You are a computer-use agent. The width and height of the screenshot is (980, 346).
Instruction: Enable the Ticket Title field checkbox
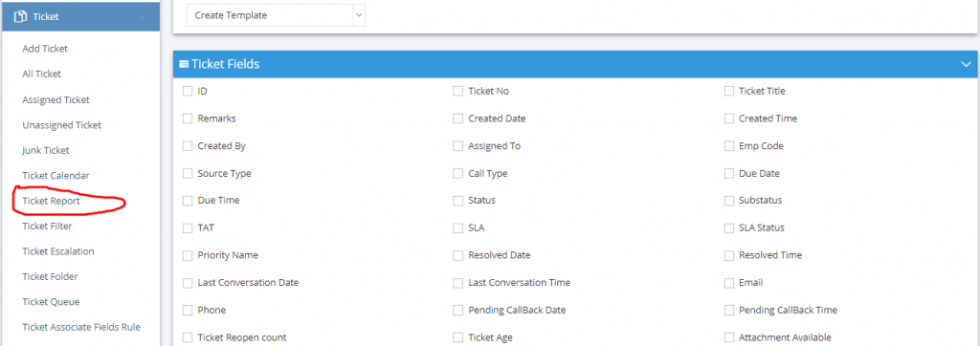[728, 91]
